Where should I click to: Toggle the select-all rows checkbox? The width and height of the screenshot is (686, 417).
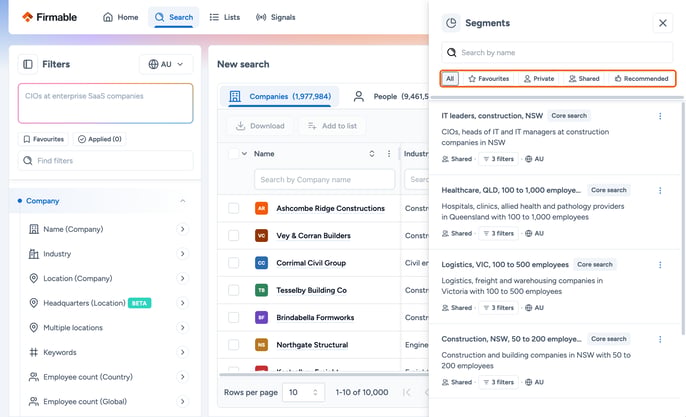(x=234, y=154)
